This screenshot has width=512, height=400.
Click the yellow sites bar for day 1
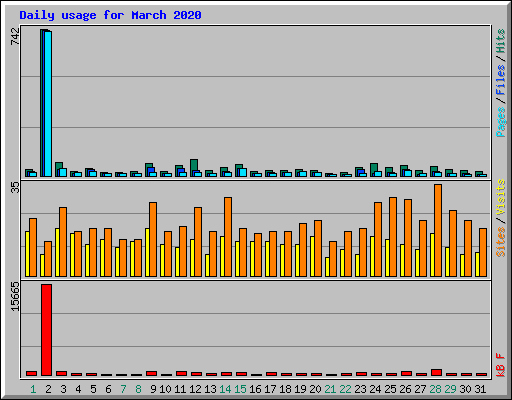point(27,254)
